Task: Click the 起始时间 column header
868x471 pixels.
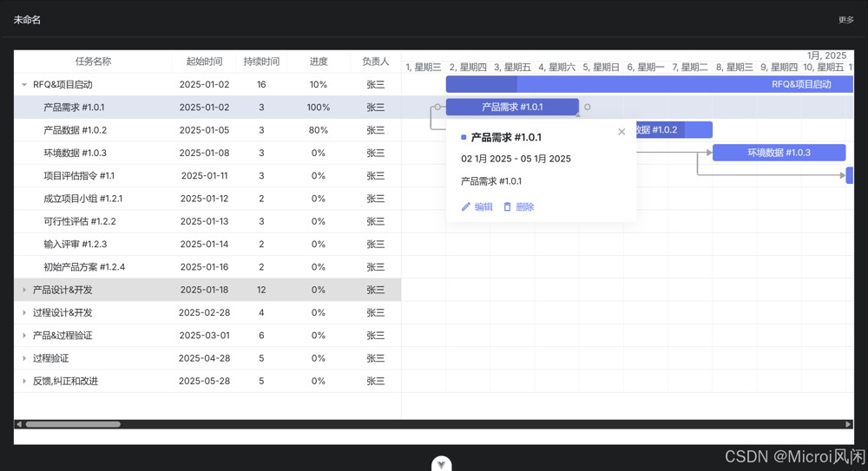Action: [x=204, y=62]
